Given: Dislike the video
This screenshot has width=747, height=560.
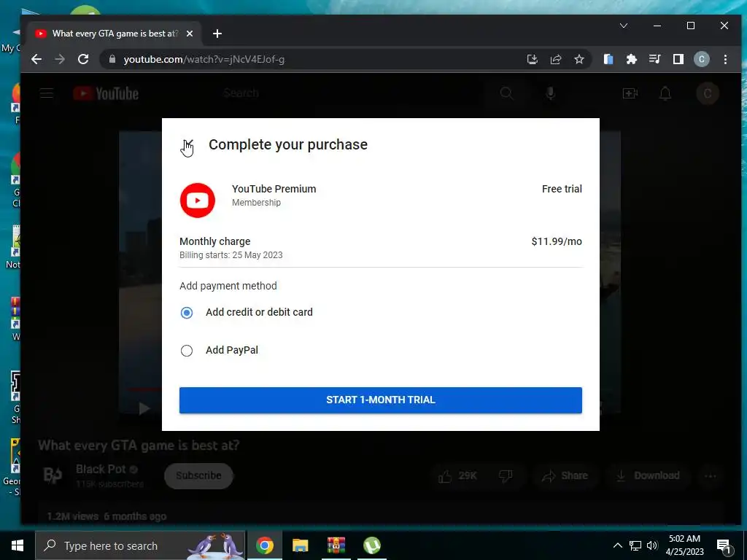Looking at the screenshot, I should tap(506, 475).
